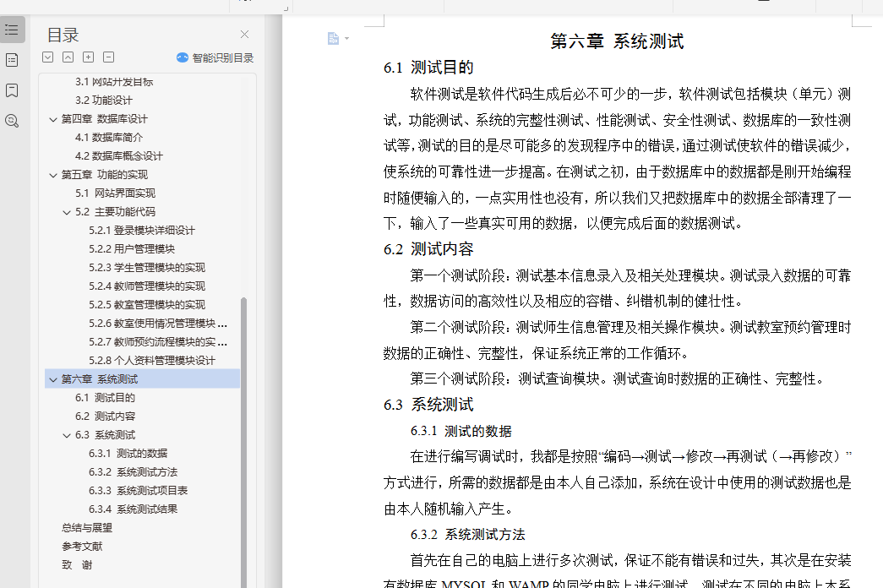The height and width of the screenshot is (588, 883).
Task: Select highlighted 第六章 系统测试 outline entry
Action: [142, 379]
